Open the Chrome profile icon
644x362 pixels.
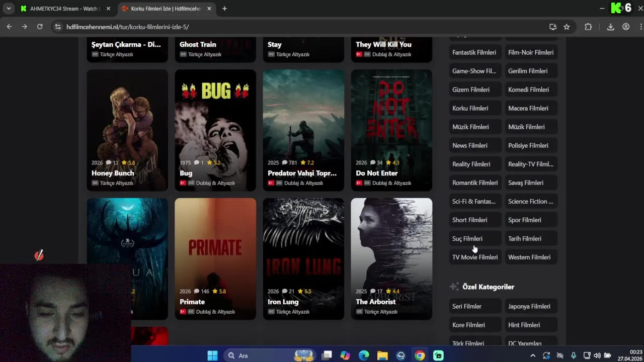[626, 27]
